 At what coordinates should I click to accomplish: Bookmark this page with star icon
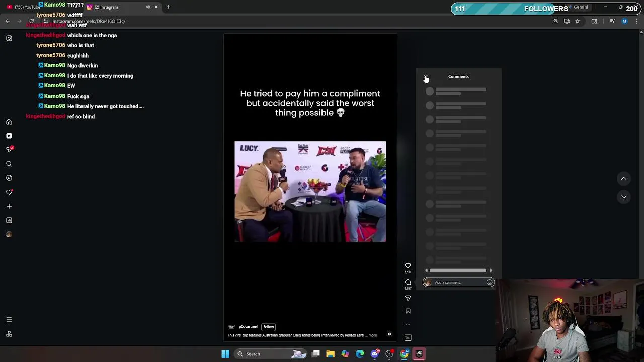tap(578, 21)
